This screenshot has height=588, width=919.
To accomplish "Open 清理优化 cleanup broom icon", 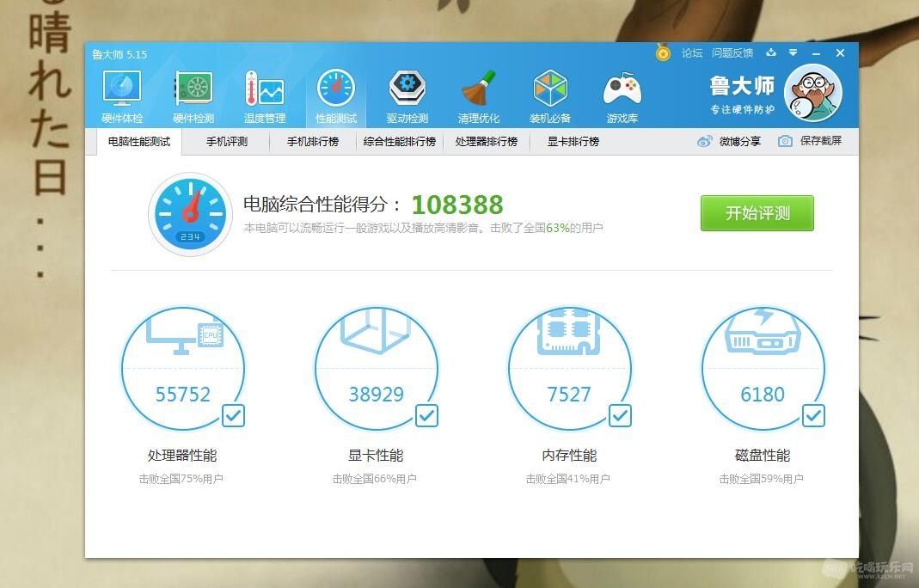I will [479, 97].
